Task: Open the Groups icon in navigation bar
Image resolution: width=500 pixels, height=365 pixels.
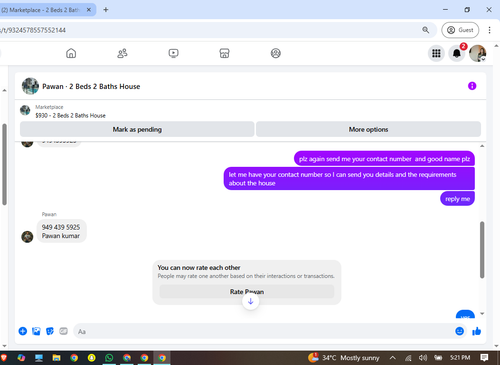Action: pyautogui.click(x=276, y=53)
